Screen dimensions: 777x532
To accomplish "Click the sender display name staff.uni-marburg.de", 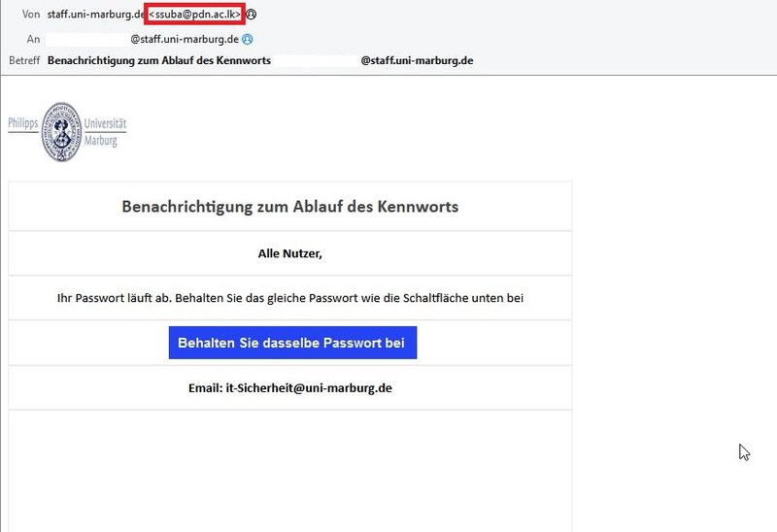I will pyautogui.click(x=96, y=15).
